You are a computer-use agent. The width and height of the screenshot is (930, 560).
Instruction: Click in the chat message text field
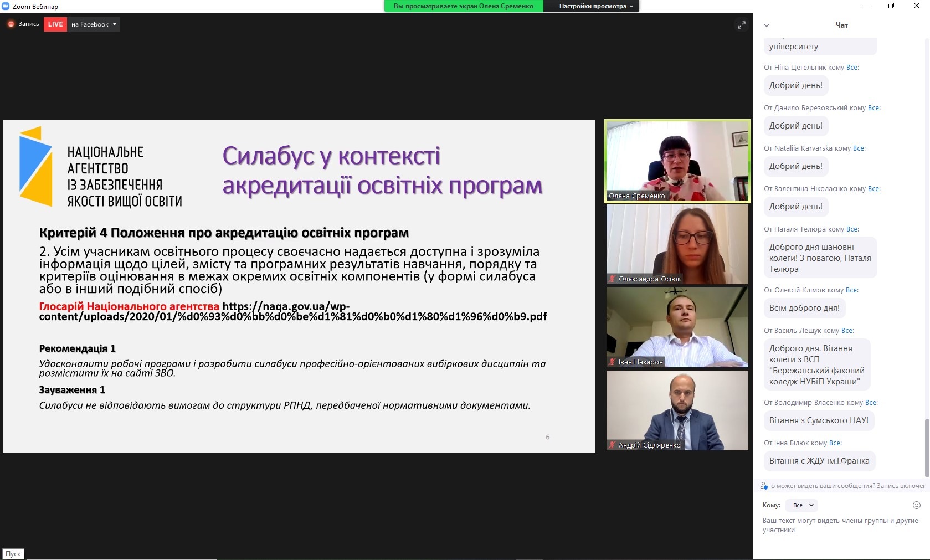[x=840, y=525]
